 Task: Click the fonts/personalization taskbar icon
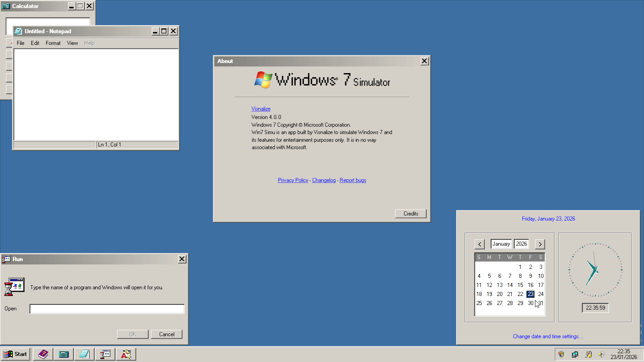click(x=126, y=354)
